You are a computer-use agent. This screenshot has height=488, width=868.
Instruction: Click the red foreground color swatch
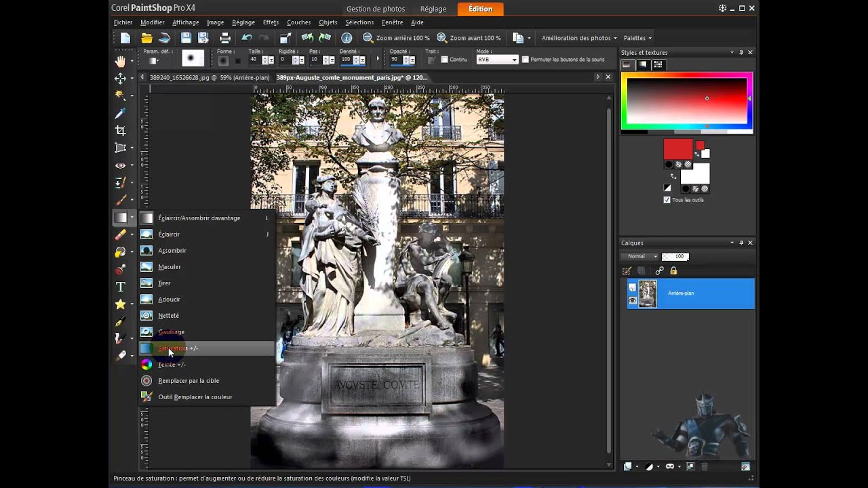tap(677, 149)
